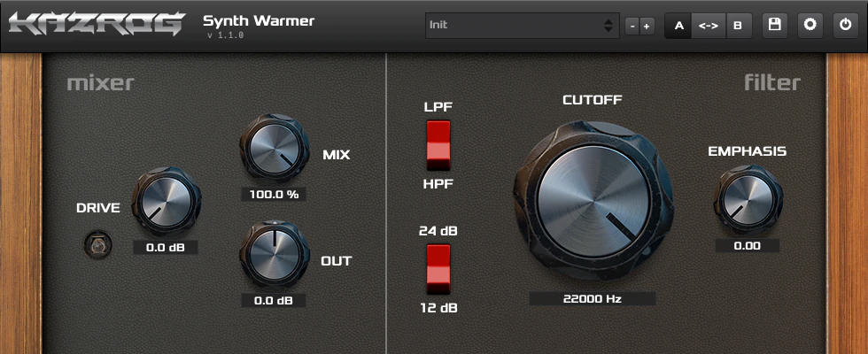The image size is (868, 354).
Task: Click the DRIVE label
Action: point(98,208)
